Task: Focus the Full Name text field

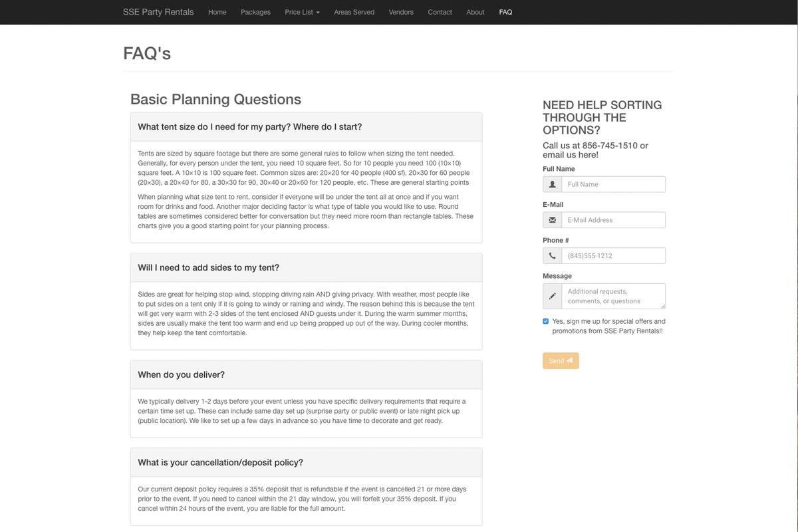Action: pyautogui.click(x=613, y=184)
